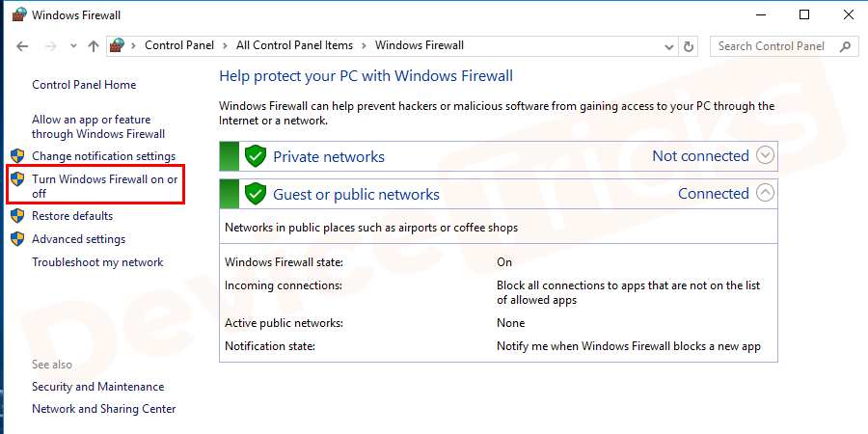Click green shield icon for Private networks
The image size is (868, 434).
pyautogui.click(x=256, y=156)
